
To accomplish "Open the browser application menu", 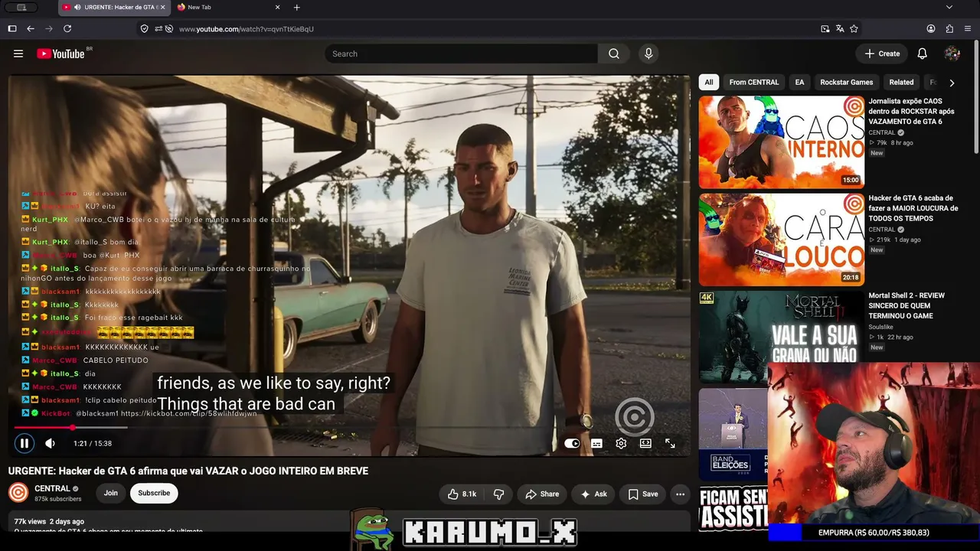I will 969,29.
